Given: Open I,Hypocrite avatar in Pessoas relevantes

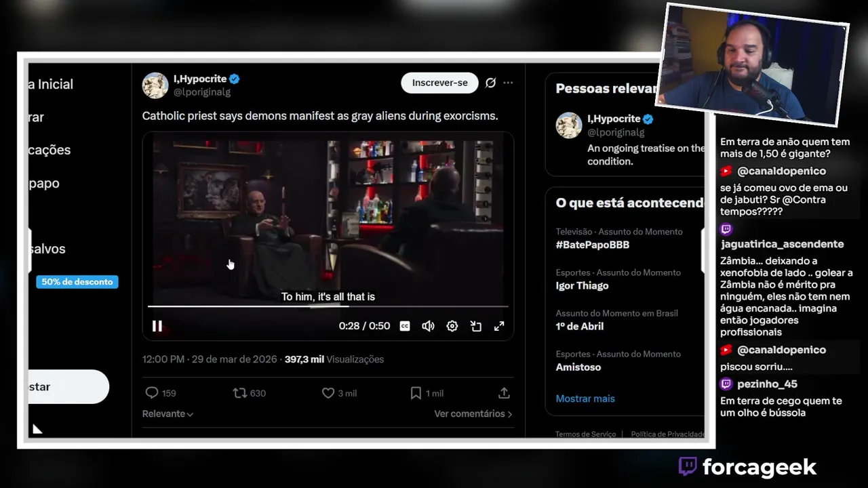Looking at the screenshot, I should (x=569, y=125).
